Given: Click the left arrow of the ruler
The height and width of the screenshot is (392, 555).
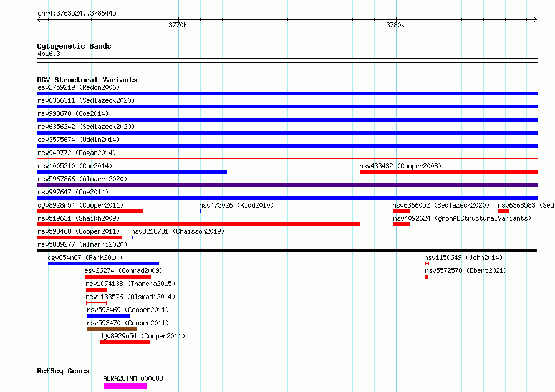Looking at the screenshot, I should pyautogui.click(x=39, y=20).
